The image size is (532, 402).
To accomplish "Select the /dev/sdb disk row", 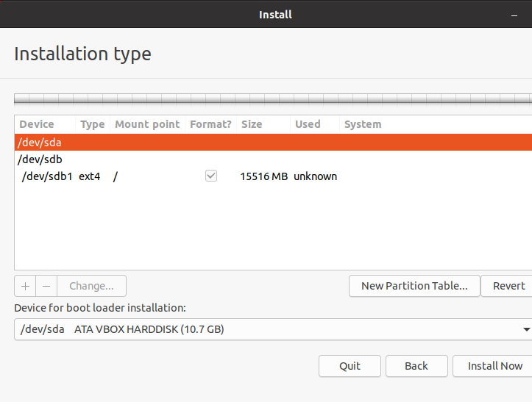I will 272,159.
